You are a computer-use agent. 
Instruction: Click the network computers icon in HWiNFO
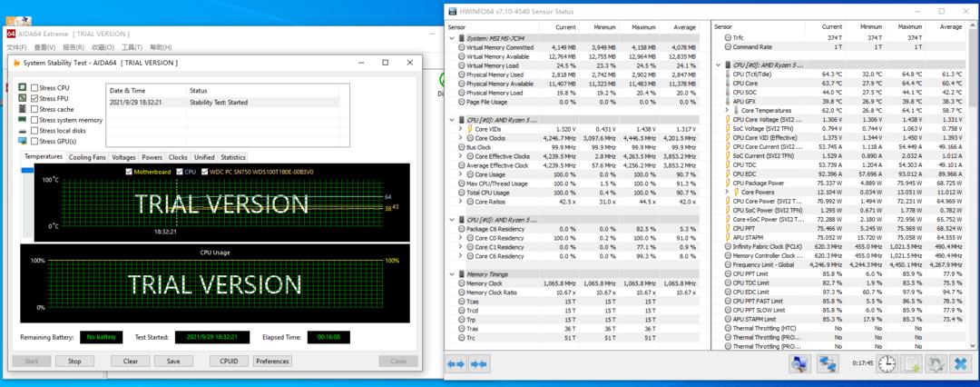click(x=828, y=363)
